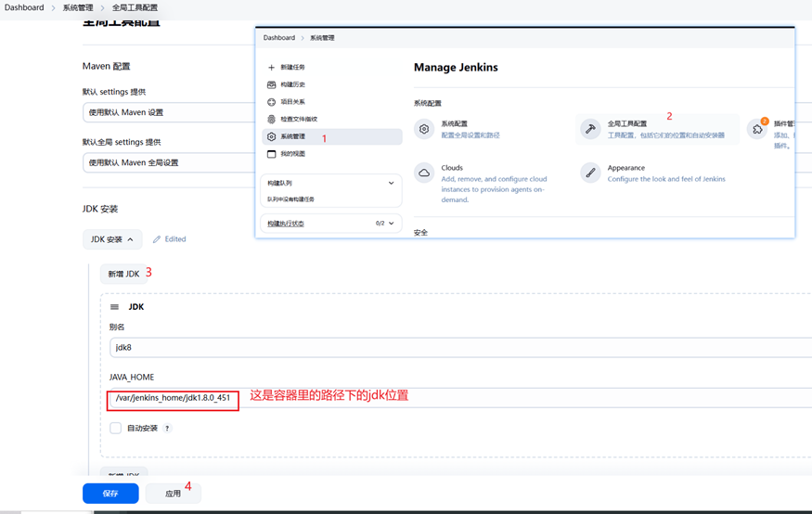
Task: Click the 构建执行状态 link
Action: (x=285, y=224)
